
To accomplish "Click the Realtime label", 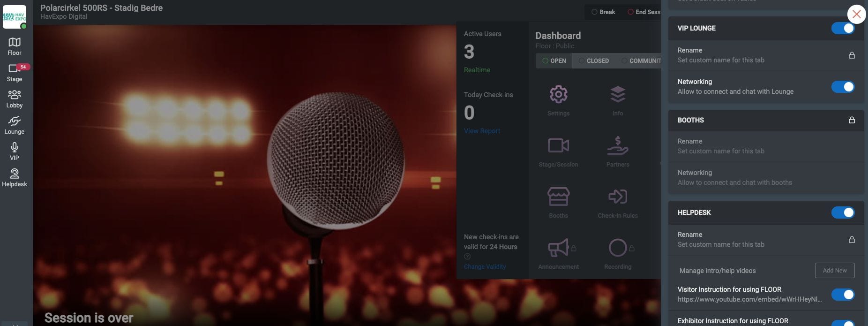I will [477, 70].
